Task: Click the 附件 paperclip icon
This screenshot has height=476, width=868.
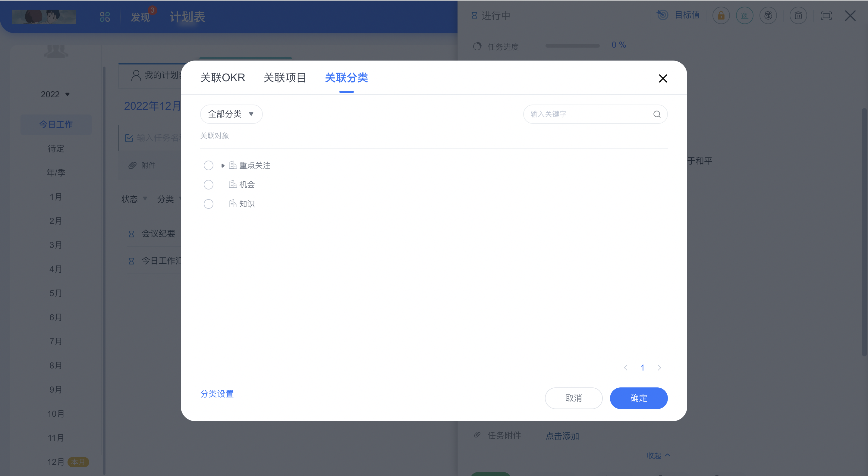Action: pyautogui.click(x=132, y=165)
